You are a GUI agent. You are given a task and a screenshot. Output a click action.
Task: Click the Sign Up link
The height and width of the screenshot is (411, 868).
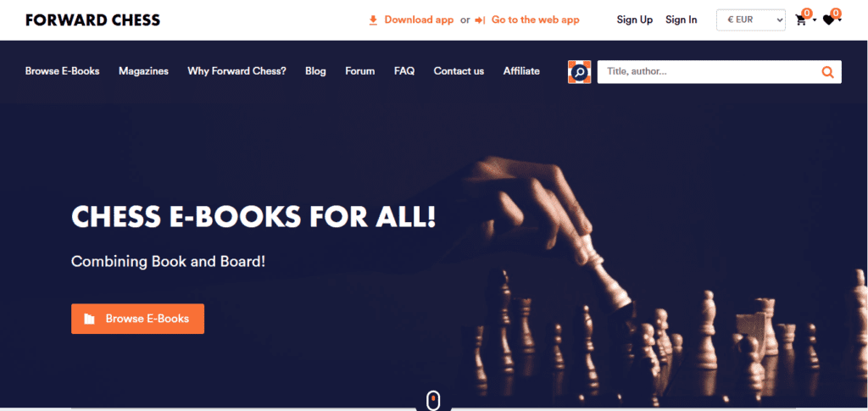tap(635, 19)
